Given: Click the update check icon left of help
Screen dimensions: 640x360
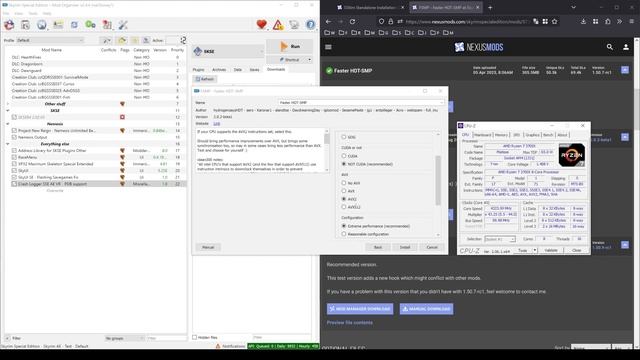Looking at the screenshot, I should click(294, 25).
